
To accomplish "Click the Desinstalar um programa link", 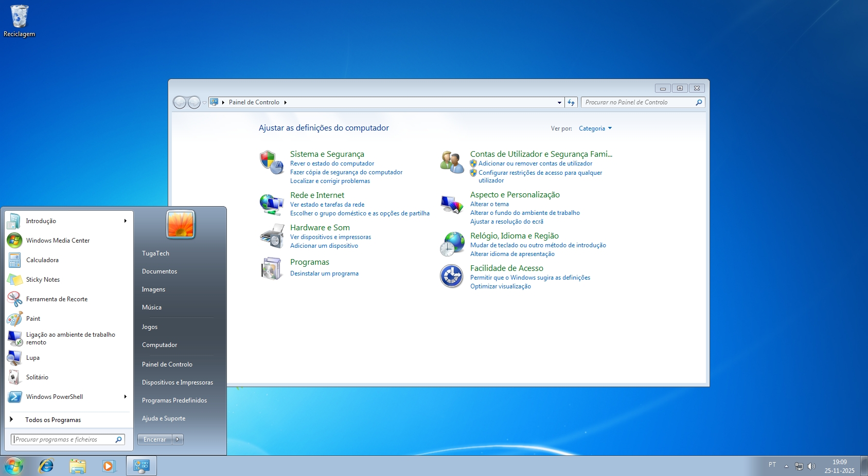I will click(x=325, y=273).
